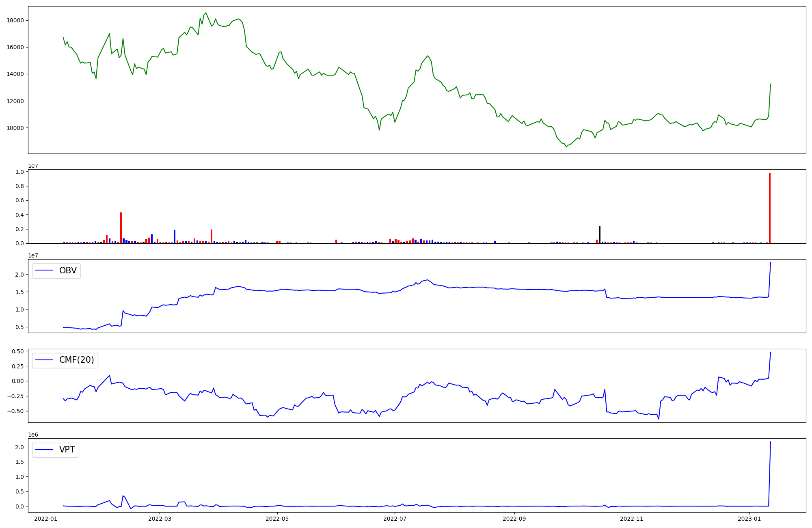Click the tallest red volume bar at far right
The height and width of the screenshot is (528, 812).
769,208
